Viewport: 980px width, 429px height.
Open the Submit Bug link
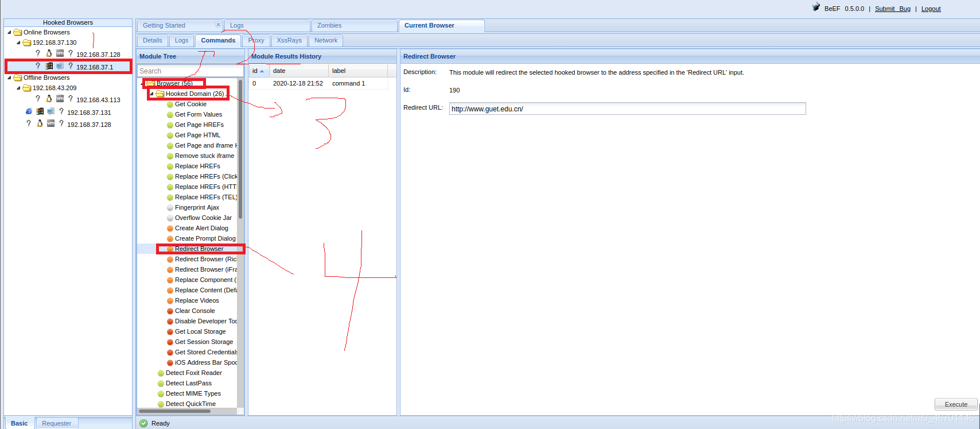click(x=893, y=9)
